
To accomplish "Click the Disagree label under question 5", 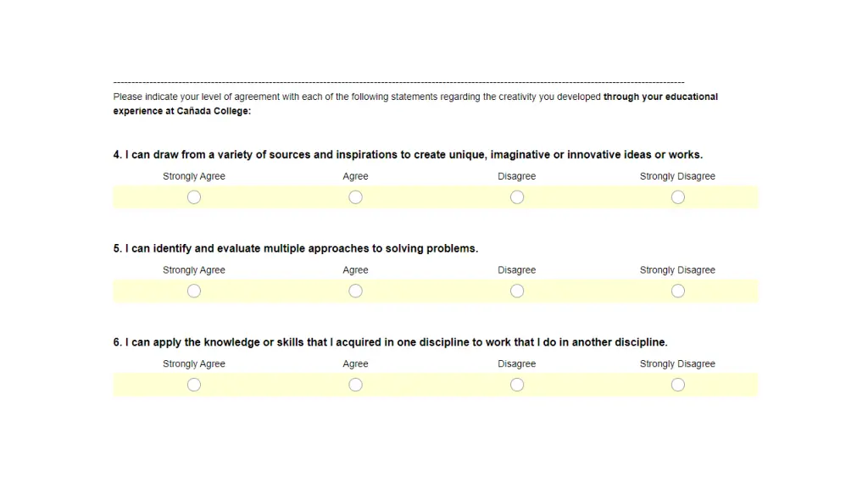I will [x=516, y=270].
